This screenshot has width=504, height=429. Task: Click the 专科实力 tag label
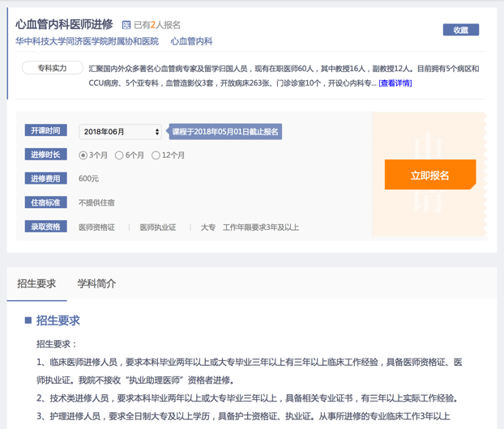52,68
